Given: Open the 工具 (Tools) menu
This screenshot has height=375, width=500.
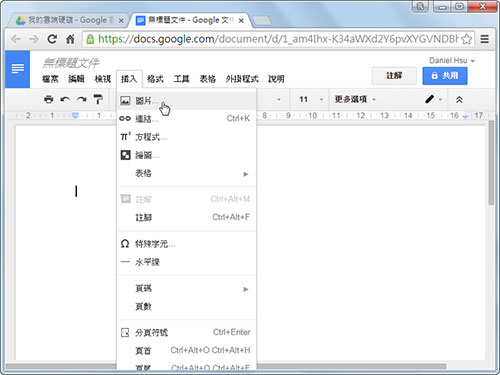Looking at the screenshot, I should 181,79.
